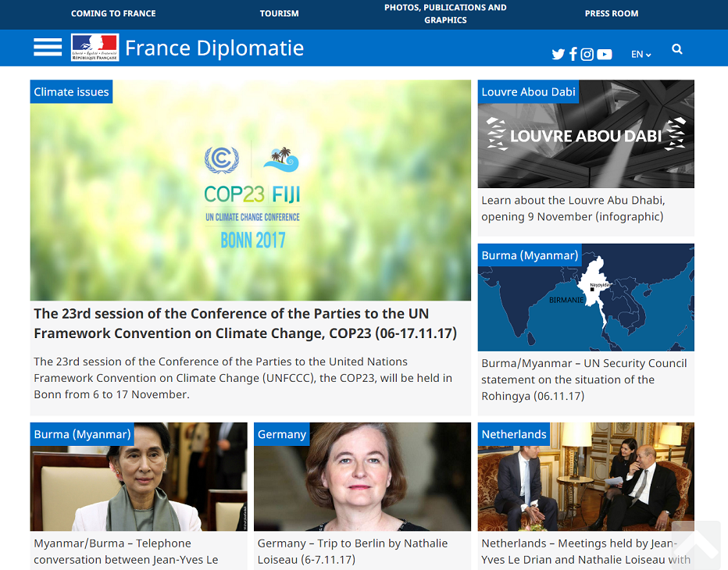
Task: Open the Press Room menu item
Action: coord(612,13)
